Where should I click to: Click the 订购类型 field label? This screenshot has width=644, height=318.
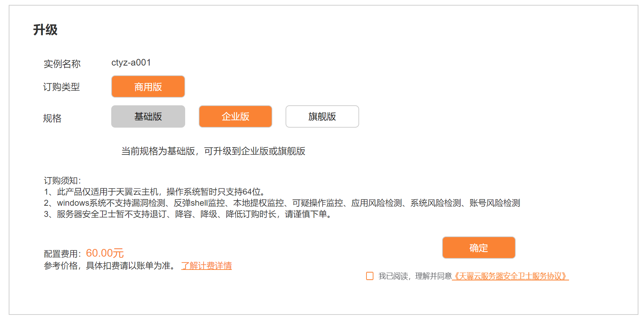61,87
